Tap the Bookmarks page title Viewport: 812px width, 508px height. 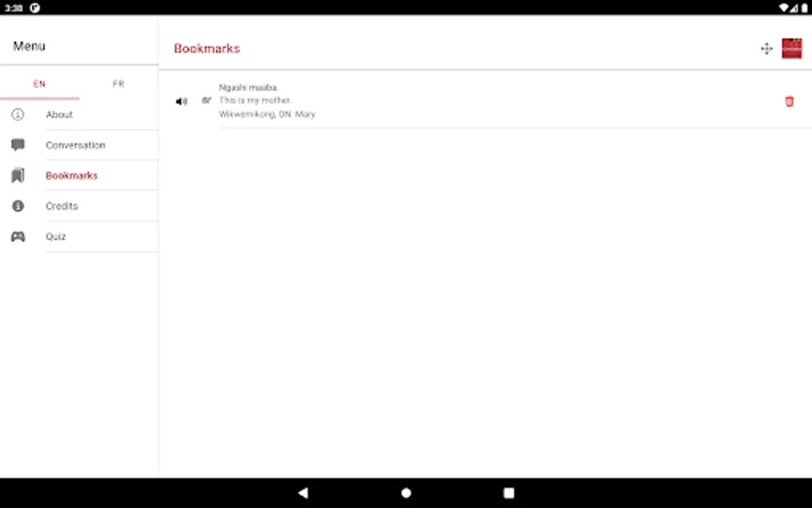tap(207, 49)
